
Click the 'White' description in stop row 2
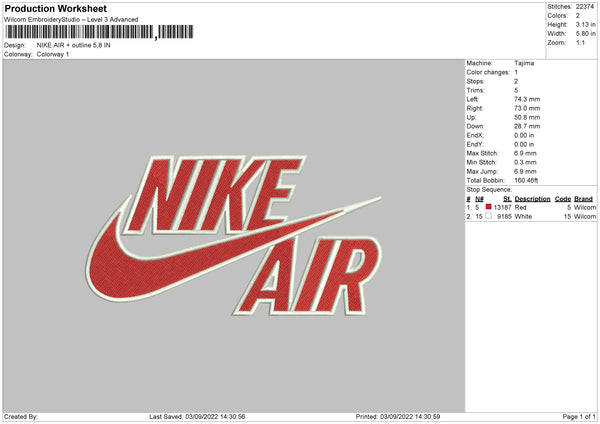point(523,217)
